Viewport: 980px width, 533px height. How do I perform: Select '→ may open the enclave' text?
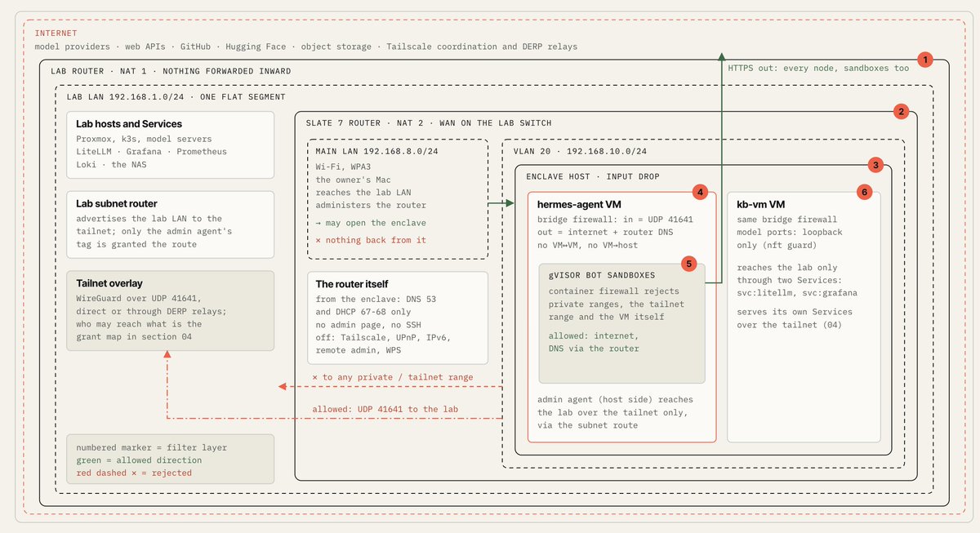click(372, 224)
